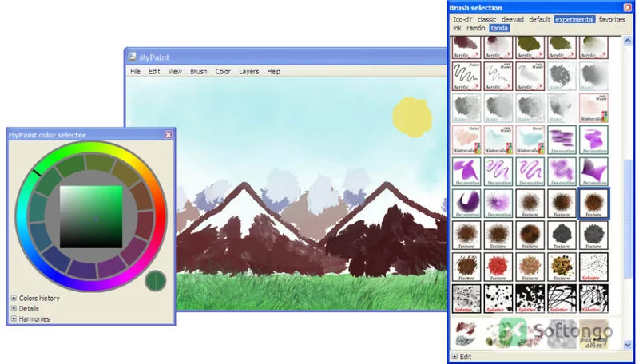
Task: Pick the purple squiggle with dark outline Decoration brush
Action: (498, 172)
